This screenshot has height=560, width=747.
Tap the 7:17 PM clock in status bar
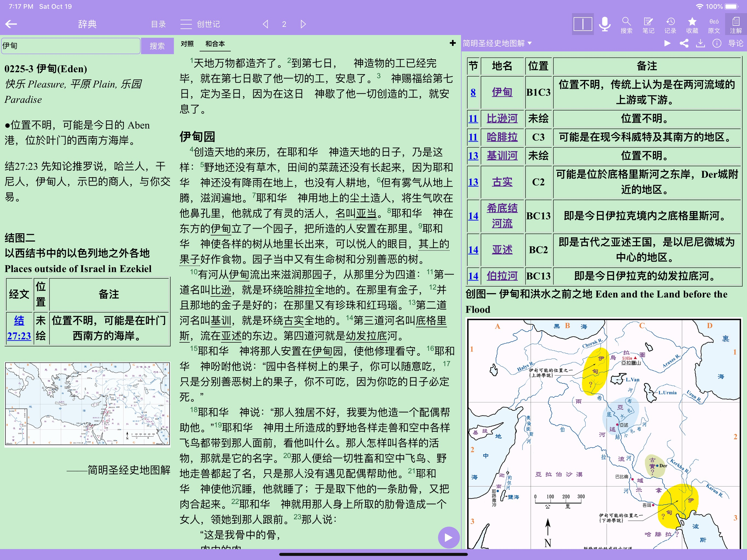tap(21, 6)
